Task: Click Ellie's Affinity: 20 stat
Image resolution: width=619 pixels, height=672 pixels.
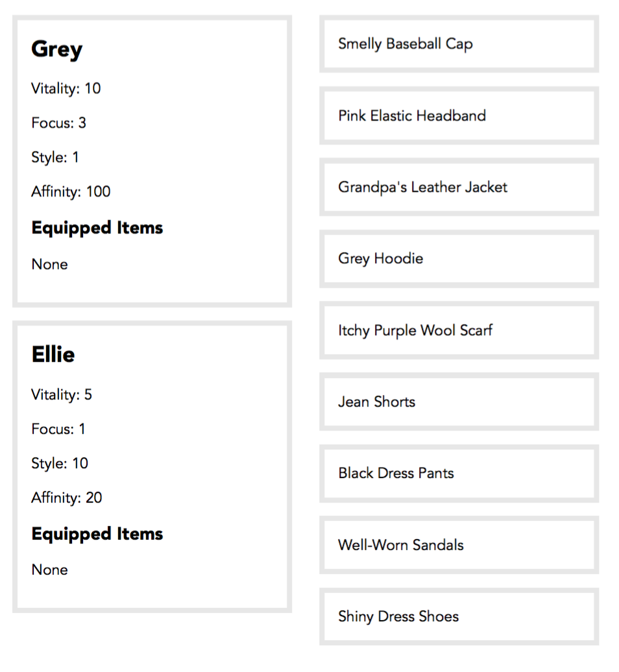Action: (66, 498)
